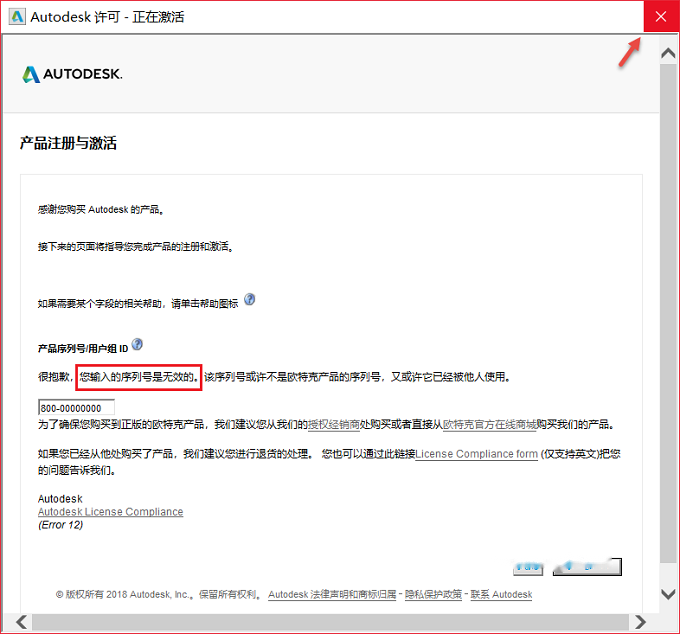Click the window title Autodesk 许可 - 正在激活
Image resolution: width=680 pixels, height=634 pixels.
point(108,17)
